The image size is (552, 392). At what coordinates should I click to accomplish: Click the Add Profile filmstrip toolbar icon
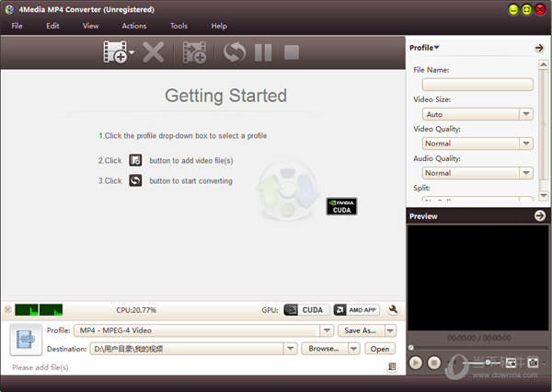194,52
